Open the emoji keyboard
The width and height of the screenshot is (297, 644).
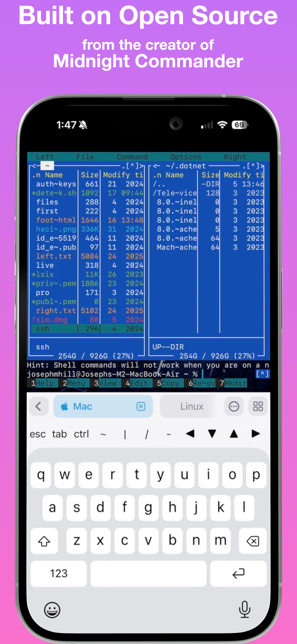(x=52, y=610)
